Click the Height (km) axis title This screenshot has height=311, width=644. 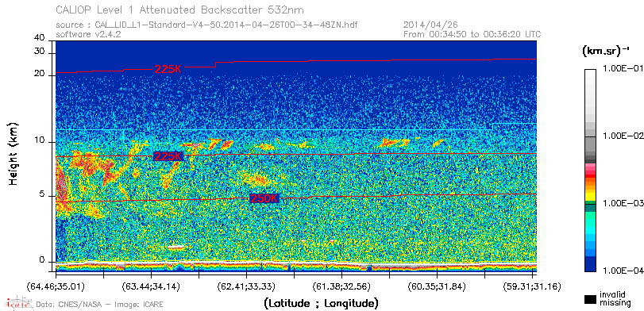(13, 153)
